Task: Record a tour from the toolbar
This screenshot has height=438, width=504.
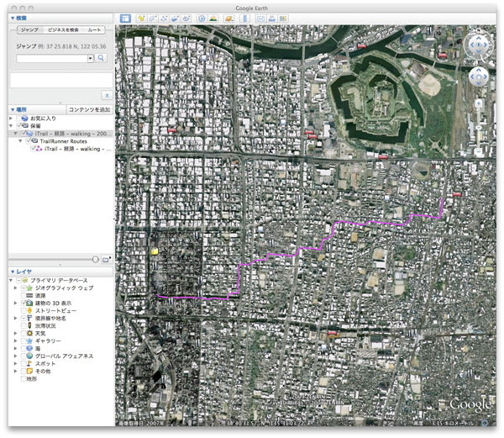Action: 186,18
